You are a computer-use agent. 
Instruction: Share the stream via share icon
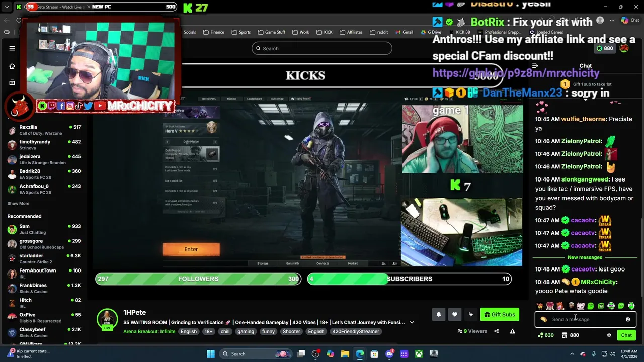coord(496,331)
